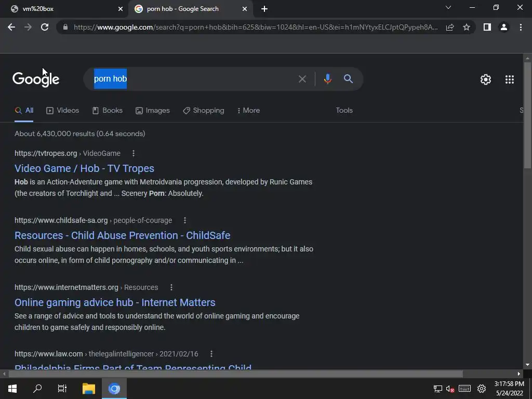Screen dimensions: 532x399
Task: Open the Chrome three-dot menu
Action: (x=521, y=27)
